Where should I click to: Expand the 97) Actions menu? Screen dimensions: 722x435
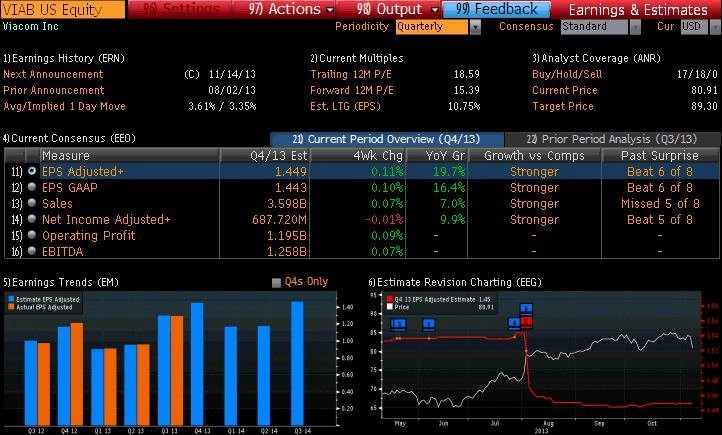pos(290,9)
